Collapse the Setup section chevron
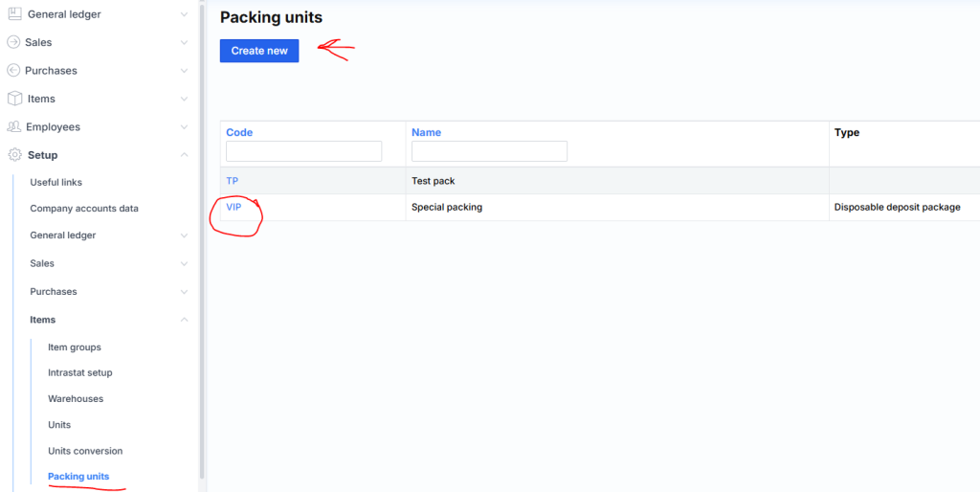Viewport: 980px width, 492px height. (184, 155)
